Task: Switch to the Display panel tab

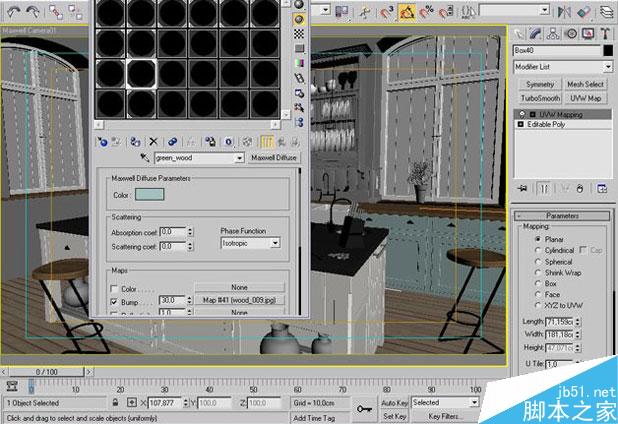Action: (x=588, y=34)
